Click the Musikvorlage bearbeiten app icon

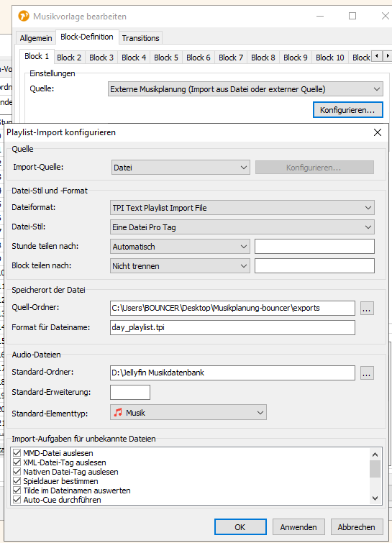(x=24, y=16)
